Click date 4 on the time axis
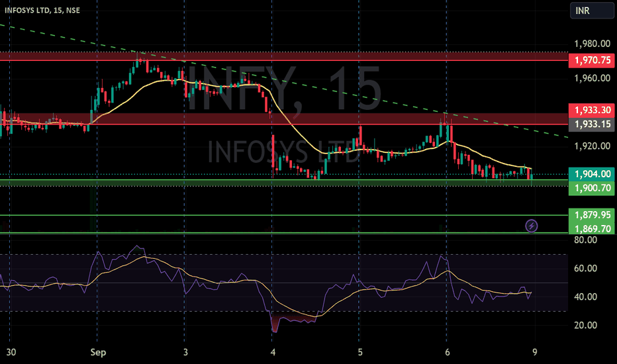Screen dimensions: 617x364 pyautogui.click(x=273, y=352)
